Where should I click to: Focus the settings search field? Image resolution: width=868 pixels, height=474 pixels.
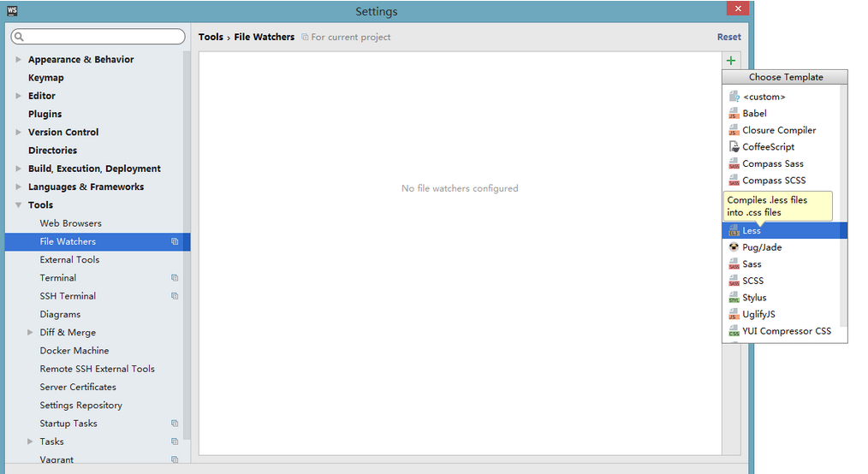point(98,37)
